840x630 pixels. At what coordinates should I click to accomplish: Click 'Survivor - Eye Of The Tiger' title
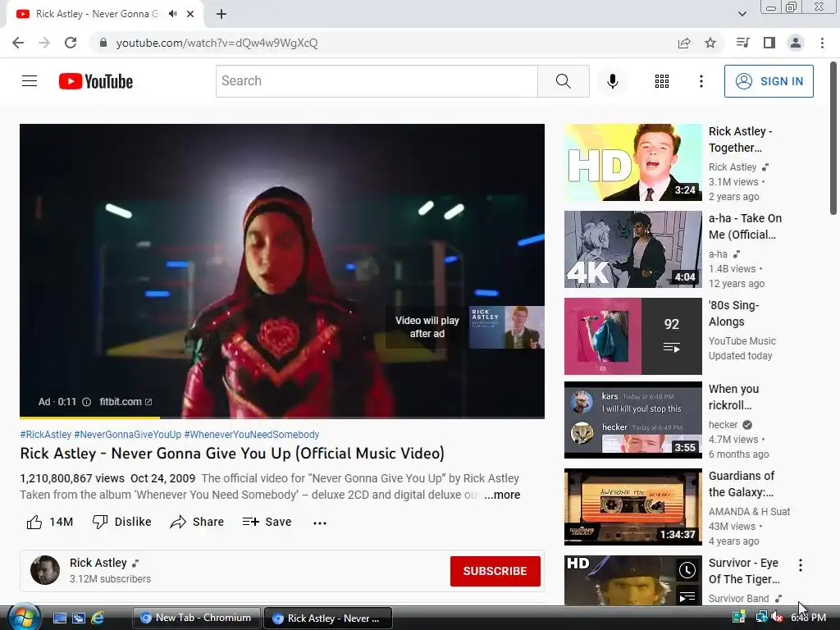click(x=744, y=571)
